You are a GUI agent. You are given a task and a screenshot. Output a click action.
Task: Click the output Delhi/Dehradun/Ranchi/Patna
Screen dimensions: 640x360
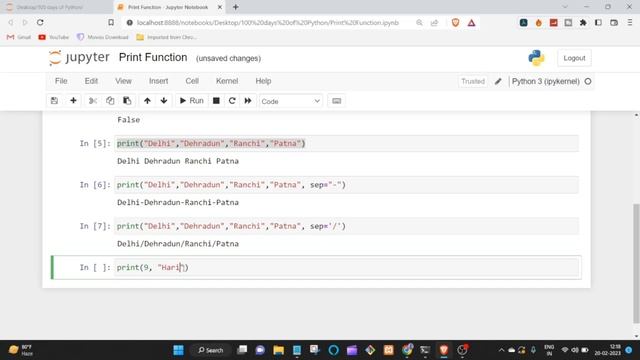click(178, 244)
